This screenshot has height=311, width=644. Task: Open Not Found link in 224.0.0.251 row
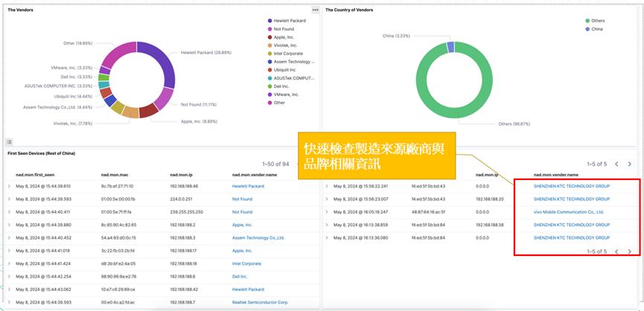click(242, 199)
